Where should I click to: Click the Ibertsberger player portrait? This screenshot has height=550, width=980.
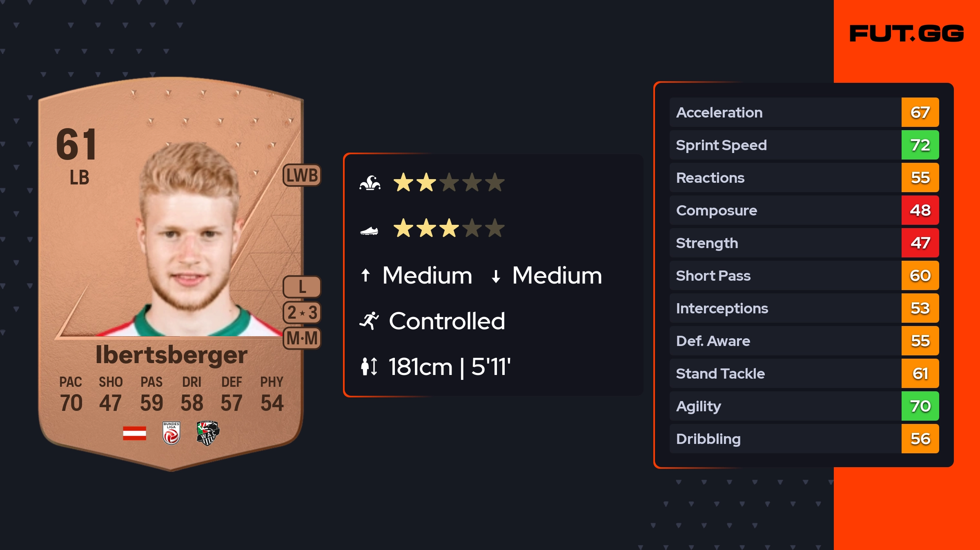click(189, 241)
